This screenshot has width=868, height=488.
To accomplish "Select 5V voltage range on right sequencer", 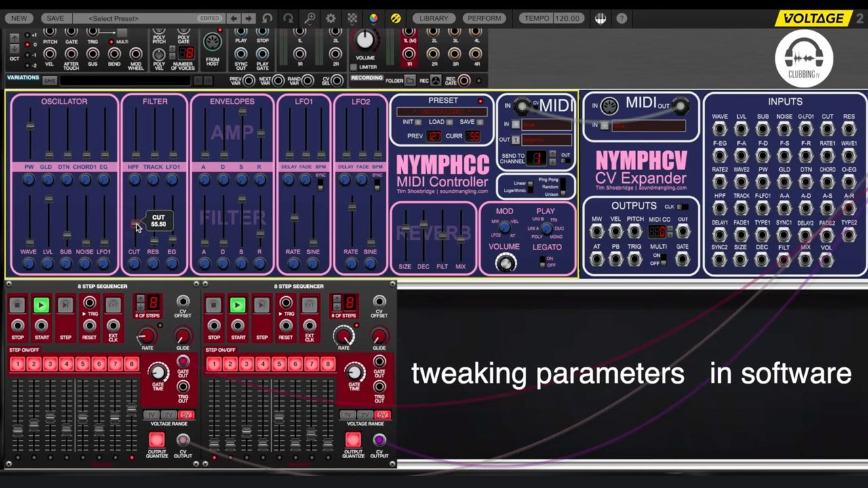I will pyautogui.click(x=382, y=415).
